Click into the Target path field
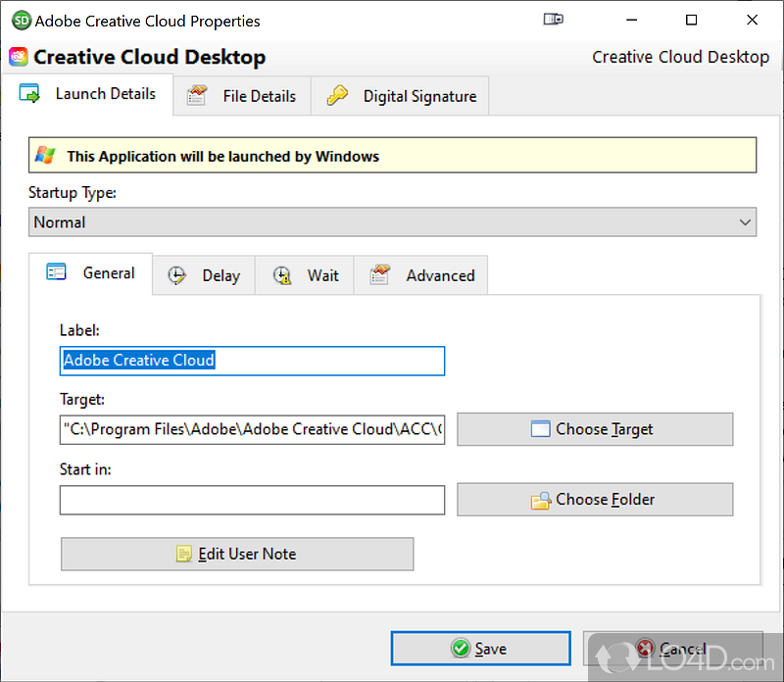Viewport: 784px width, 682px height. click(x=252, y=429)
